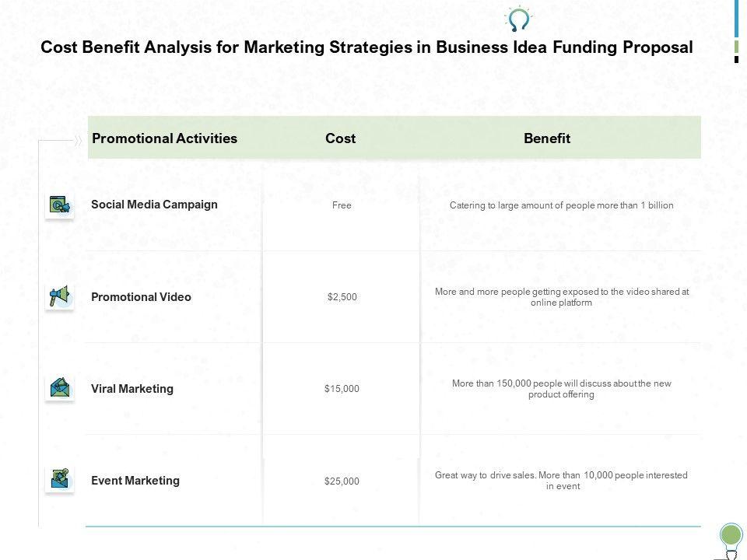Select the $25,000 cost value
747x560 pixels.
pyautogui.click(x=342, y=481)
